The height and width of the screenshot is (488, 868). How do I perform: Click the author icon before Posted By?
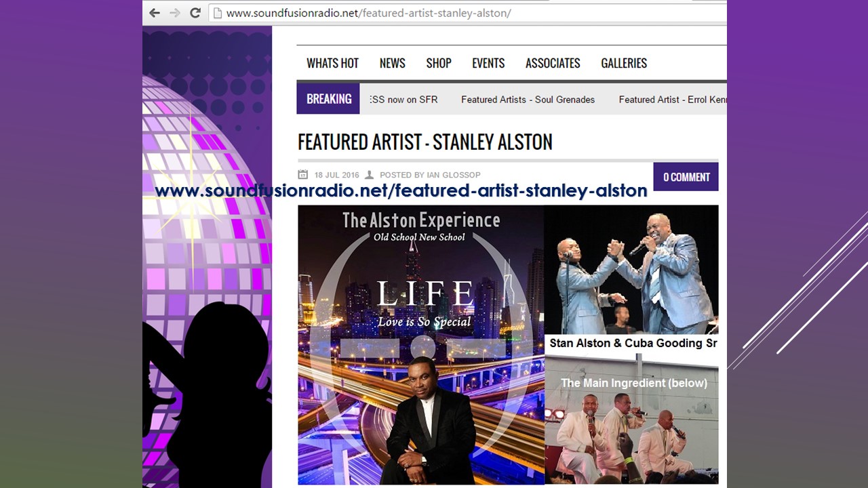click(x=369, y=175)
